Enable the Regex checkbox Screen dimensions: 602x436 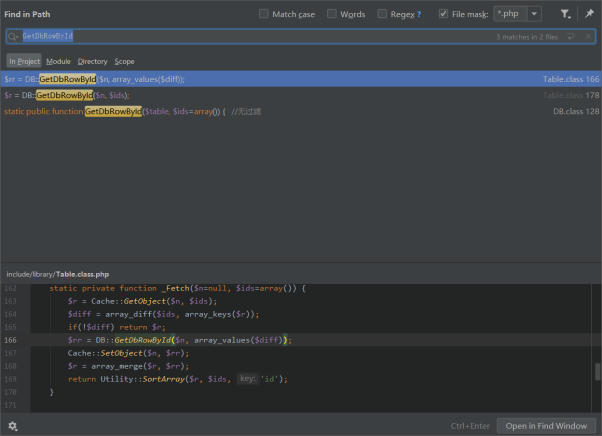[383, 14]
